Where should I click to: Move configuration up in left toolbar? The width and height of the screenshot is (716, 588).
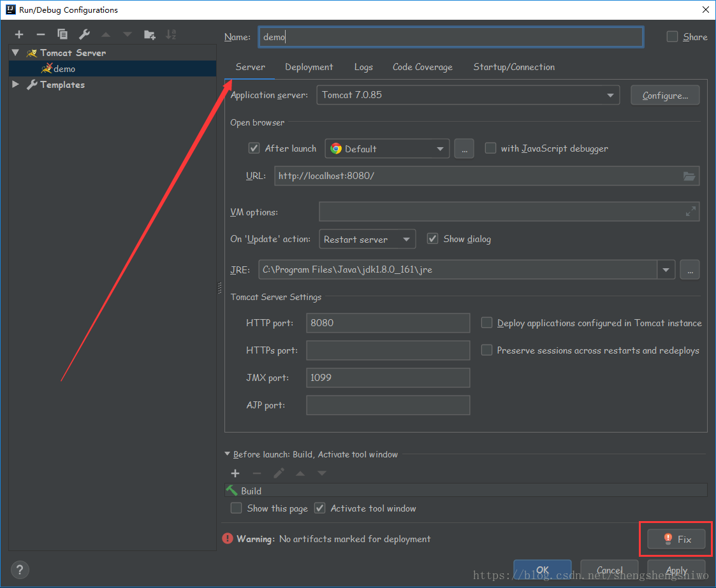[x=106, y=34]
